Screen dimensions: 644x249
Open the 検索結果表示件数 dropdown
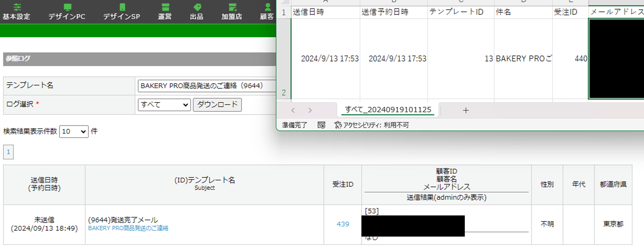(74, 132)
